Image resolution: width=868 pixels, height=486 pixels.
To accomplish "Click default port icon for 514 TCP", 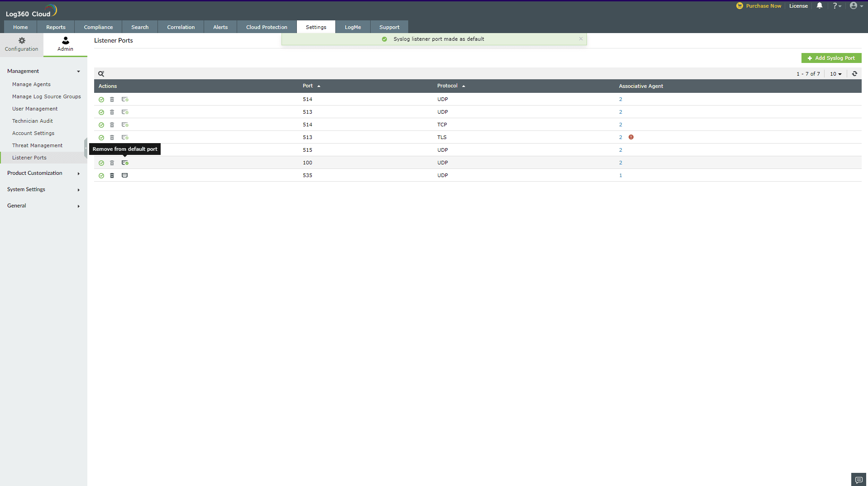I will (x=125, y=125).
